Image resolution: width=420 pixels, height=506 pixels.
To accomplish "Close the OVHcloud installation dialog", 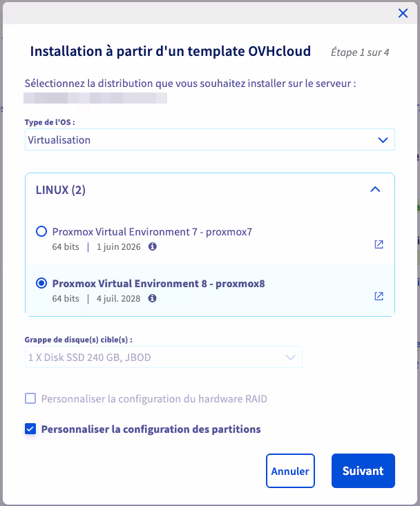I will [403, 12].
